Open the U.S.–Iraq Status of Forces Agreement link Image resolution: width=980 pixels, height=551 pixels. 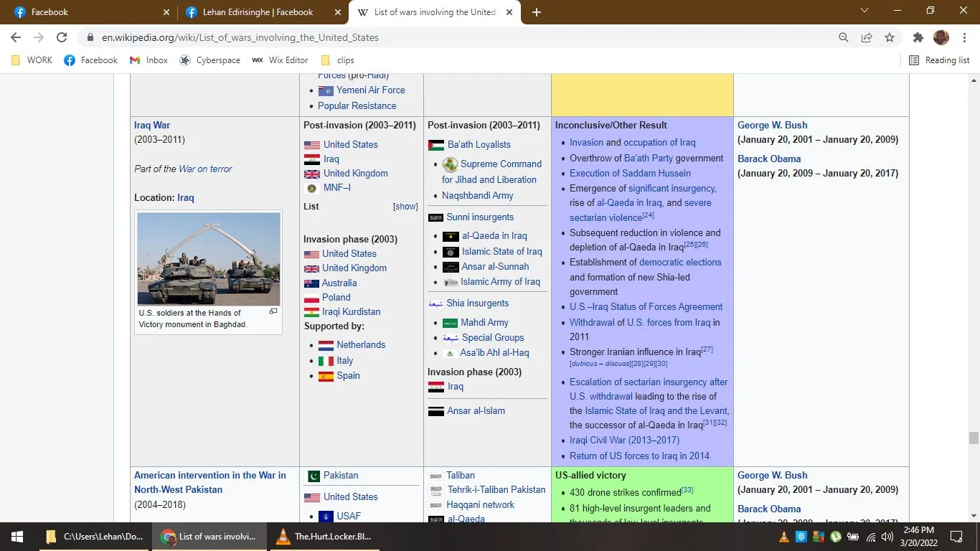coord(646,306)
